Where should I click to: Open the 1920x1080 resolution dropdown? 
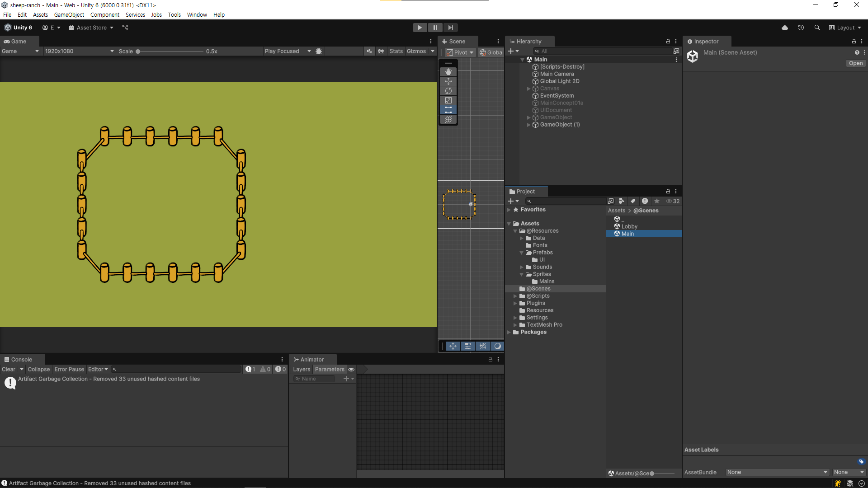point(79,51)
